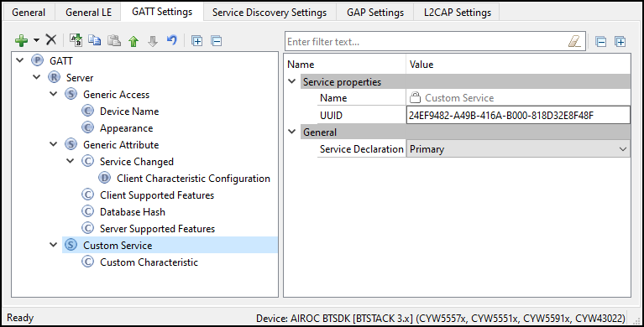
Task: Select Server Supported Features tree row
Action: [x=157, y=229]
